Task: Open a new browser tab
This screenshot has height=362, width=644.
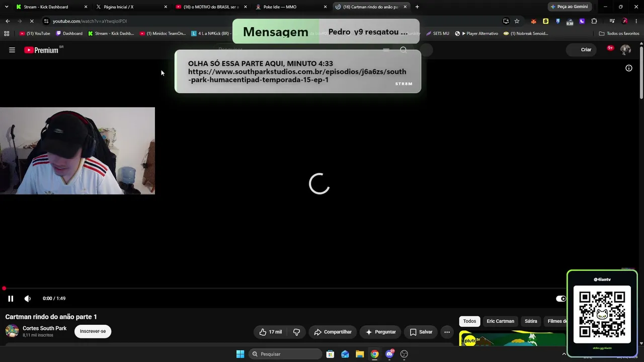Action: pyautogui.click(x=417, y=7)
